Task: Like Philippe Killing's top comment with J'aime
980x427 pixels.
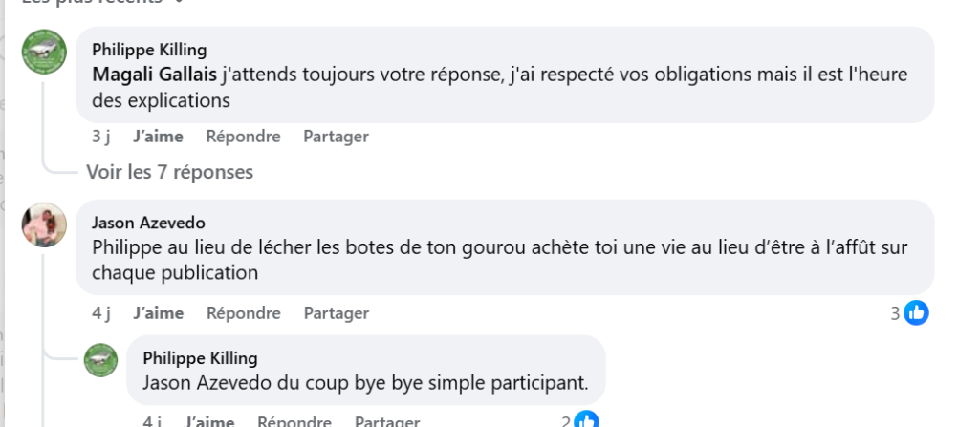Action: [x=158, y=137]
